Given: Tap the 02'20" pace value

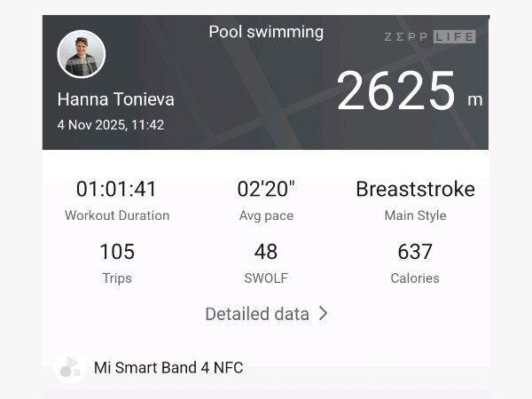Looking at the screenshot, I should click(266, 189).
